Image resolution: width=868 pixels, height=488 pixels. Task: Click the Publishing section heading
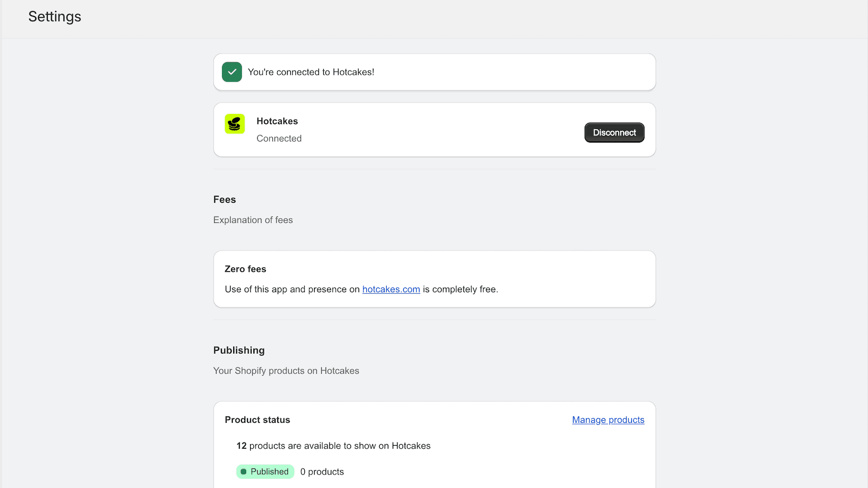(x=239, y=350)
